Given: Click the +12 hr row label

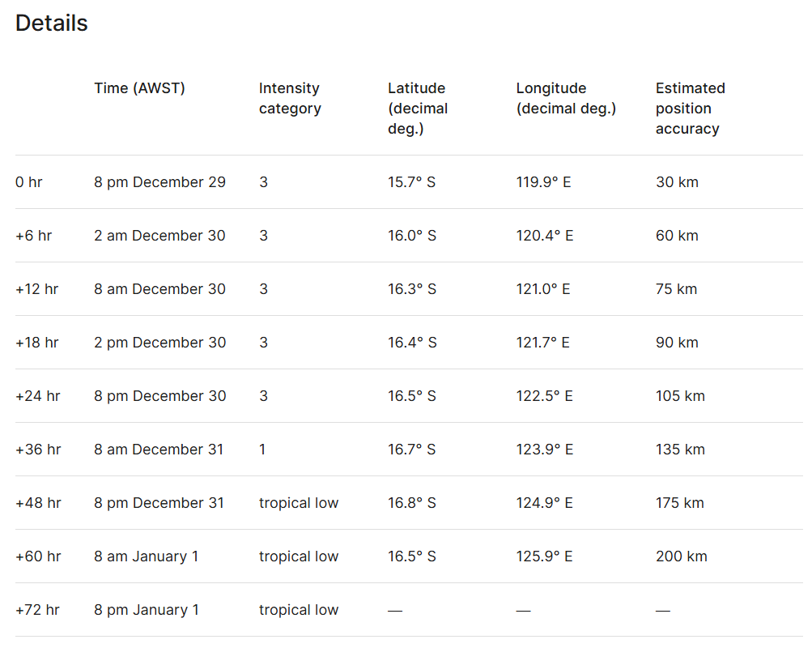Looking at the screenshot, I should (36, 289).
